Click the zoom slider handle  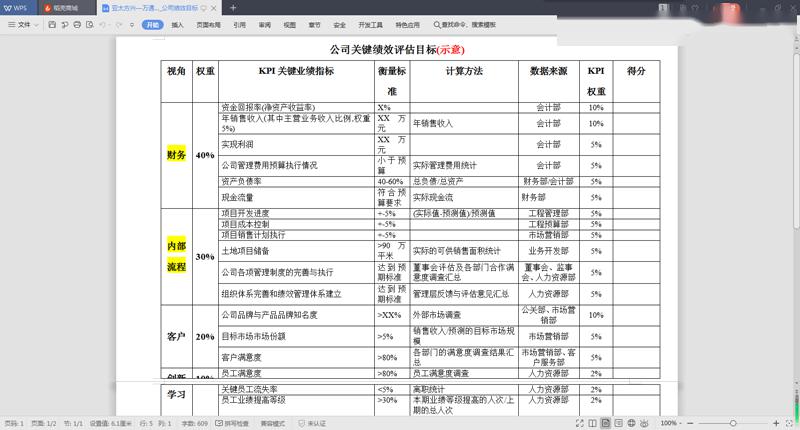tap(733, 423)
